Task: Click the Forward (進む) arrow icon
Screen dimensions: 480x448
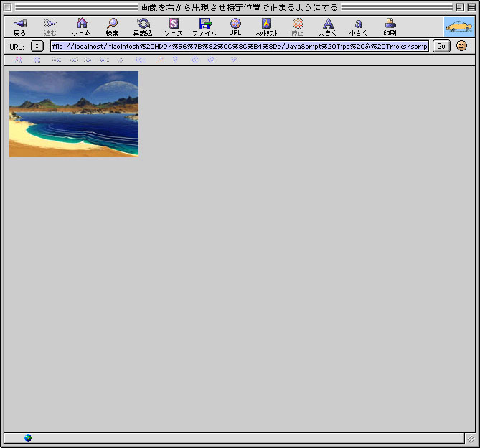Action: tap(50, 24)
